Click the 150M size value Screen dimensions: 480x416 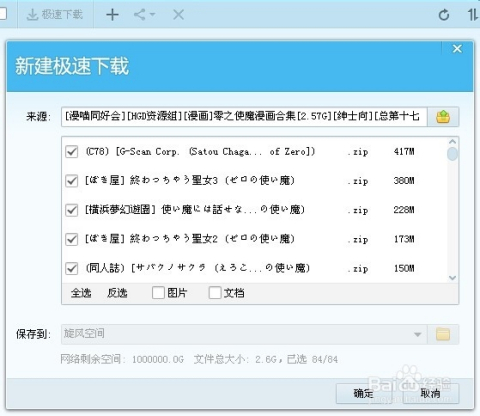(x=404, y=268)
